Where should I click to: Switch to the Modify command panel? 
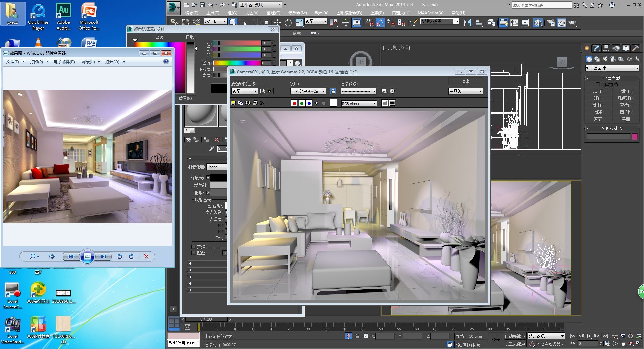(596, 48)
